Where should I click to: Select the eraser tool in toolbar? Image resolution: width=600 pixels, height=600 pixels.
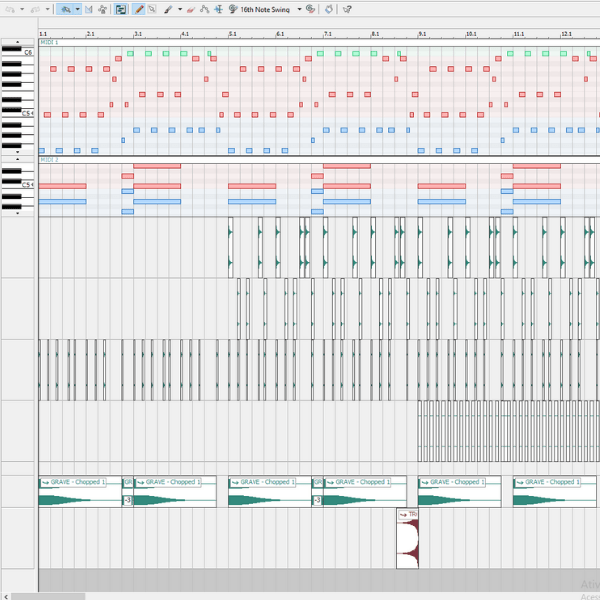point(190,8)
